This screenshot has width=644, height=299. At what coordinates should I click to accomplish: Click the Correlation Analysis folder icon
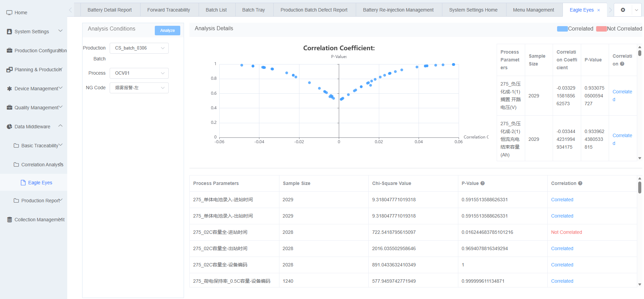point(16,165)
